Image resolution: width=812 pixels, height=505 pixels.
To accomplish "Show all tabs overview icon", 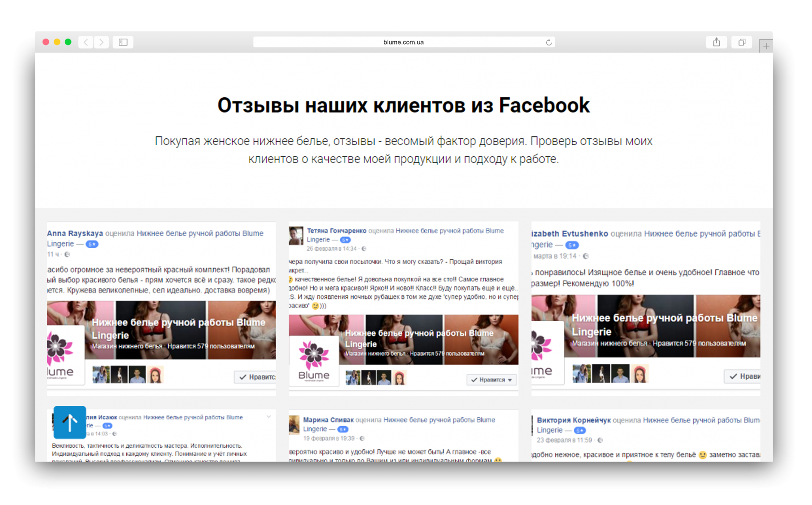I will pyautogui.click(x=741, y=42).
